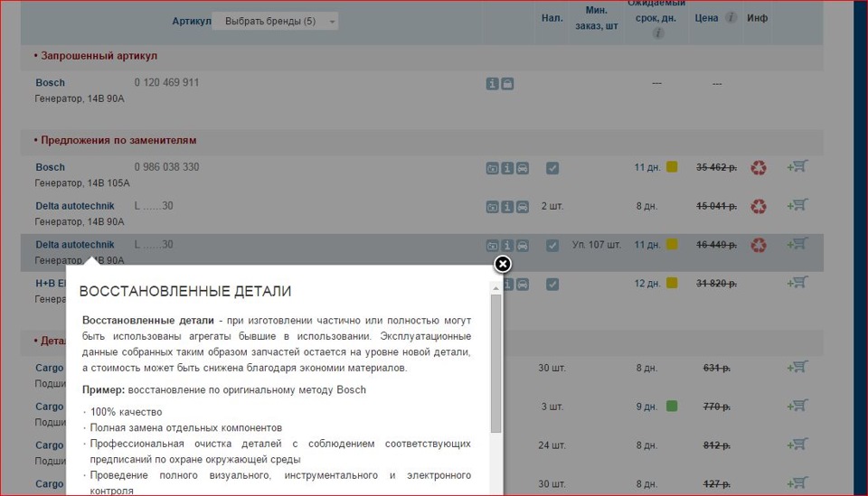
Task: Toggle availability checkmark in Bosch 35 462 р. row
Action: click(x=552, y=168)
